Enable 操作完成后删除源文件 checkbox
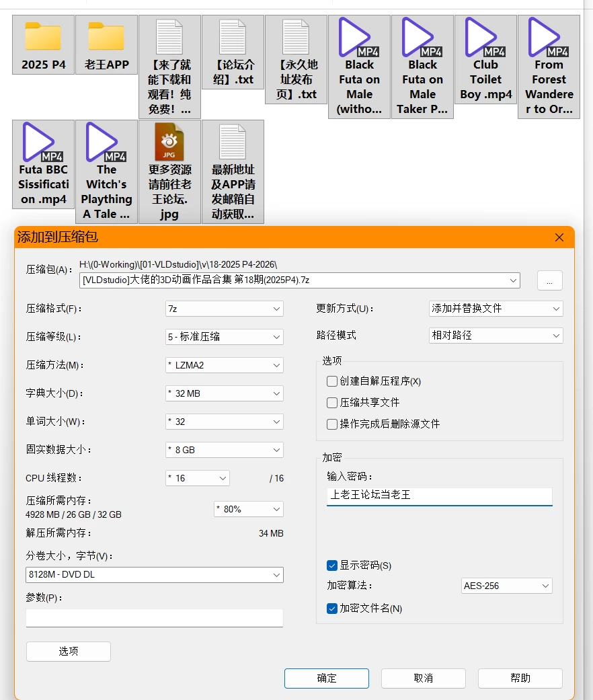The image size is (593, 700). 332,424
